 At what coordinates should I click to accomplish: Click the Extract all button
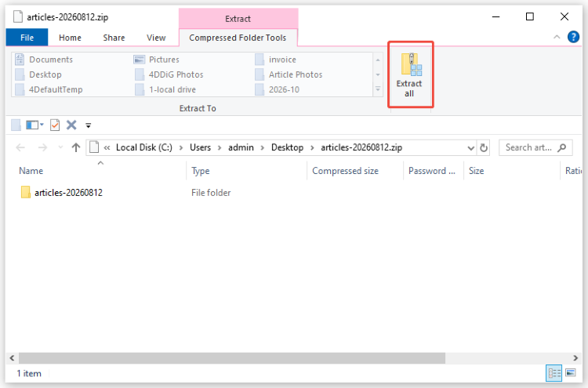pos(410,74)
